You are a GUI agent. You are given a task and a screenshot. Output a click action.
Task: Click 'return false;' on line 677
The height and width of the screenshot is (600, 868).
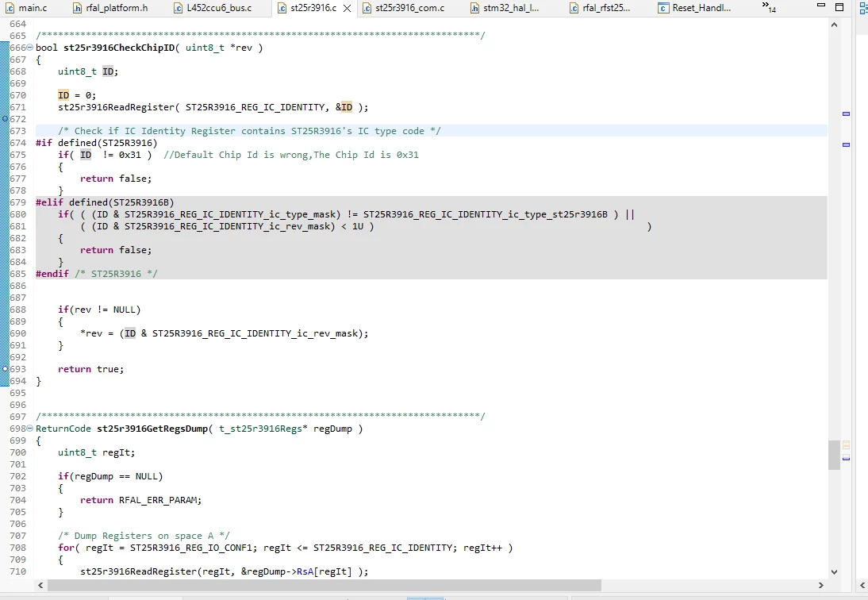pyautogui.click(x=116, y=179)
